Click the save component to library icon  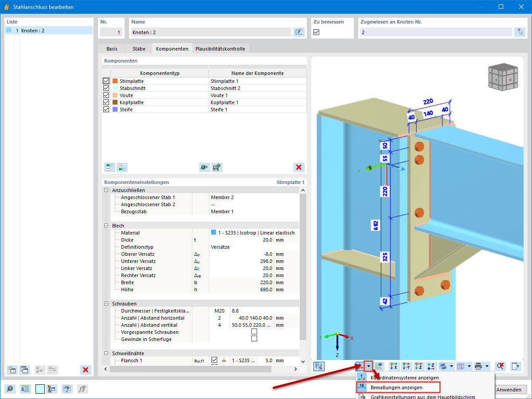(217, 167)
